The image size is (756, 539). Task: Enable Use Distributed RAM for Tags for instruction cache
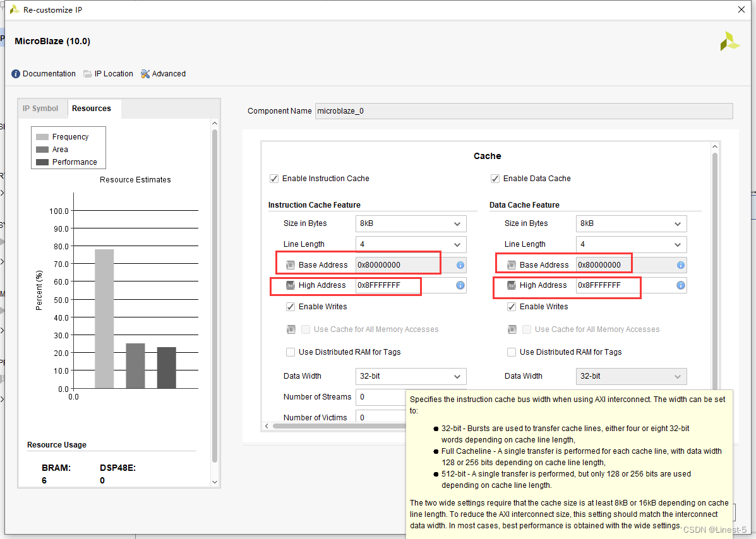[291, 352]
